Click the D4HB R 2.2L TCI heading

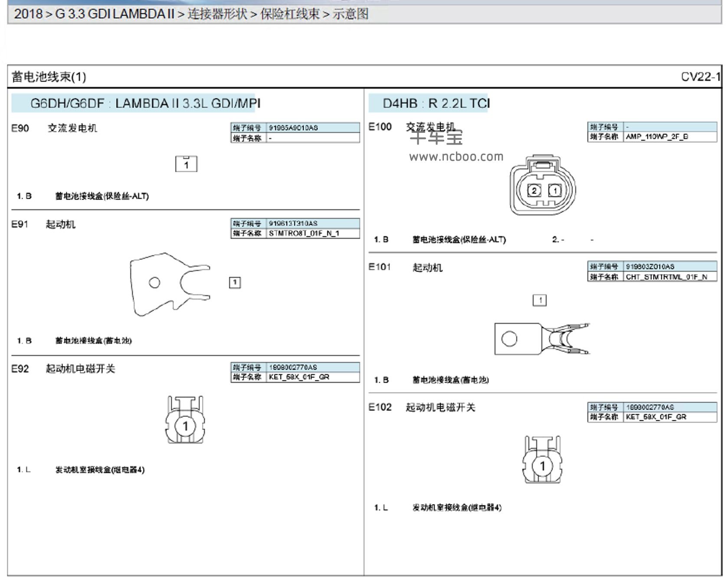(x=436, y=103)
